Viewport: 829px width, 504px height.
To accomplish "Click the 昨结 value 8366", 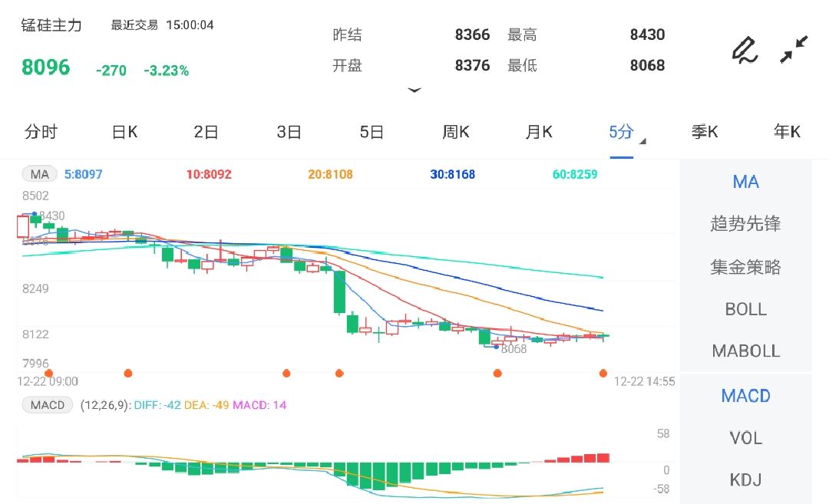I will point(472,35).
